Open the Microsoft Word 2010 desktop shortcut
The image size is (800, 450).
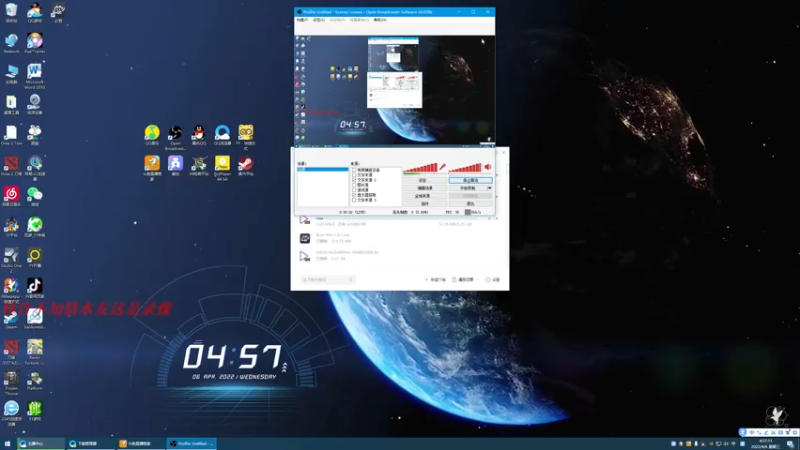(x=35, y=77)
